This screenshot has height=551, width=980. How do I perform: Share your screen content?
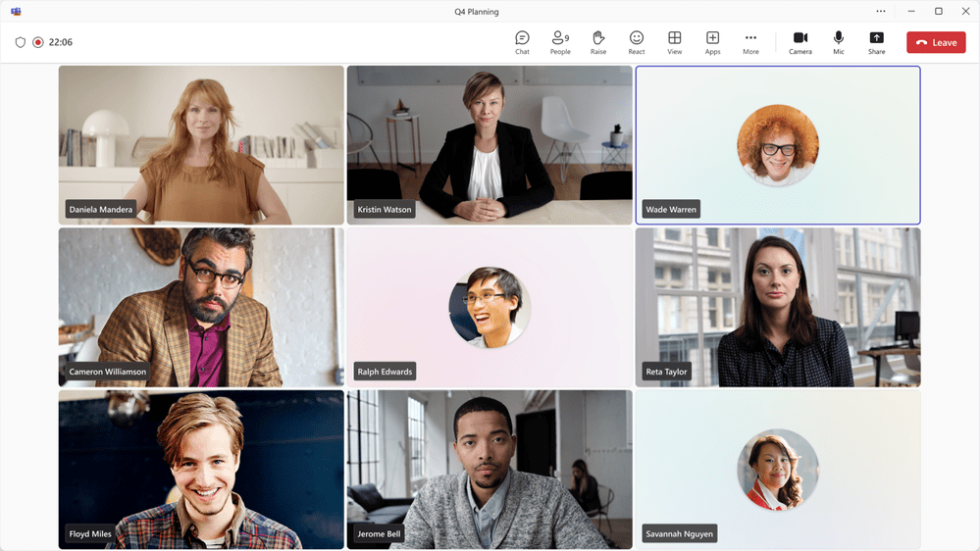(876, 42)
